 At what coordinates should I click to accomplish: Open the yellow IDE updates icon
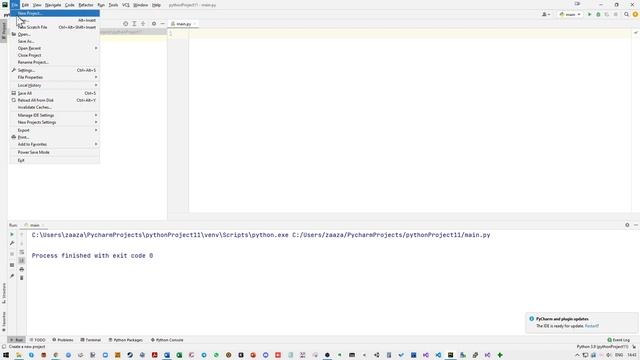635,14
